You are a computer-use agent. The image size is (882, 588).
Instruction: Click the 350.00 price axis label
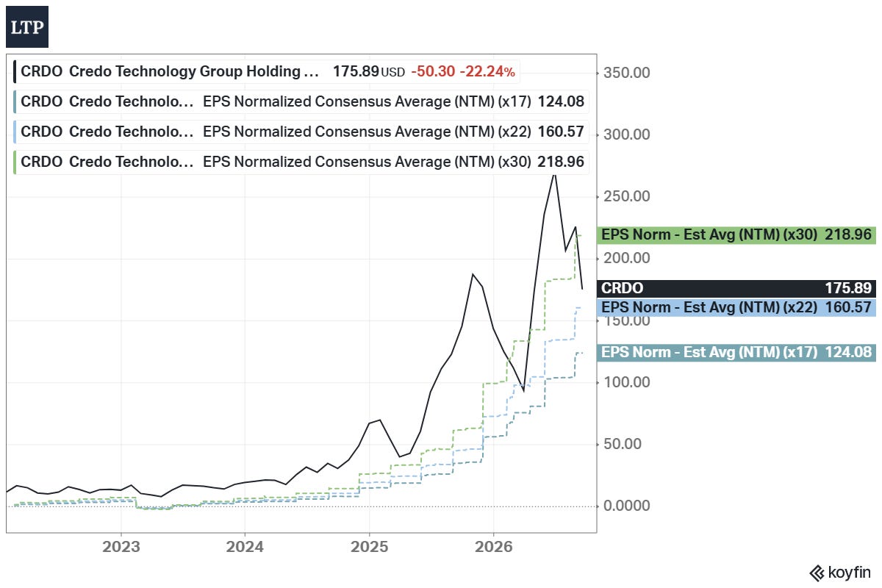[x=626, y=73]
